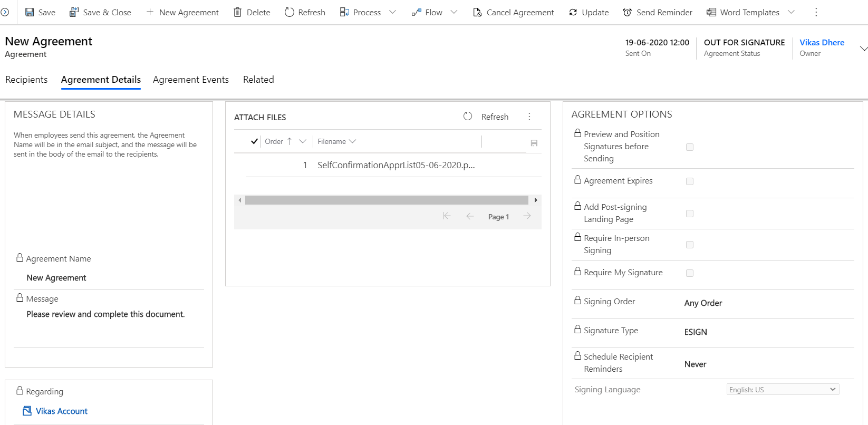This screenshot has width=868, height=425.
Task: Click the Save & Close icon
Action: click(74, 12)
